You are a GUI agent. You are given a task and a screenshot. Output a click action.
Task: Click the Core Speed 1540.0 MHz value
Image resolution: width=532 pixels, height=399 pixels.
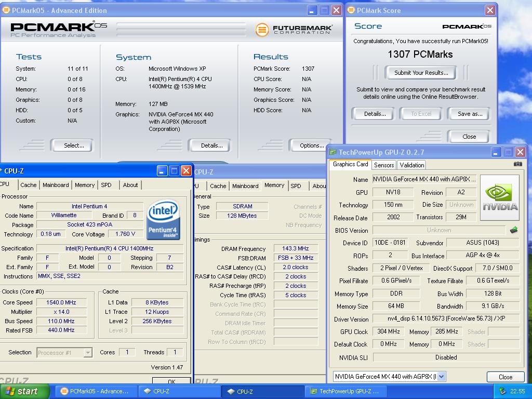61,302
